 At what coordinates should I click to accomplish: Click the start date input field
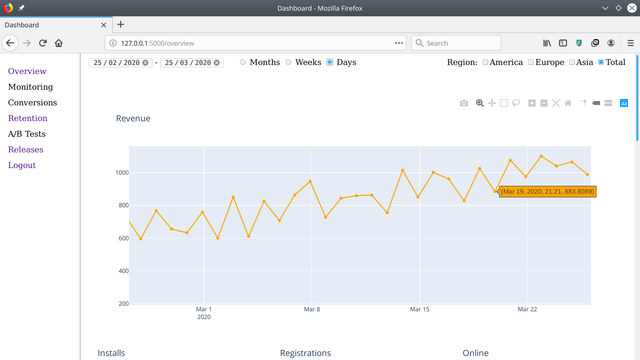(120, 62)
